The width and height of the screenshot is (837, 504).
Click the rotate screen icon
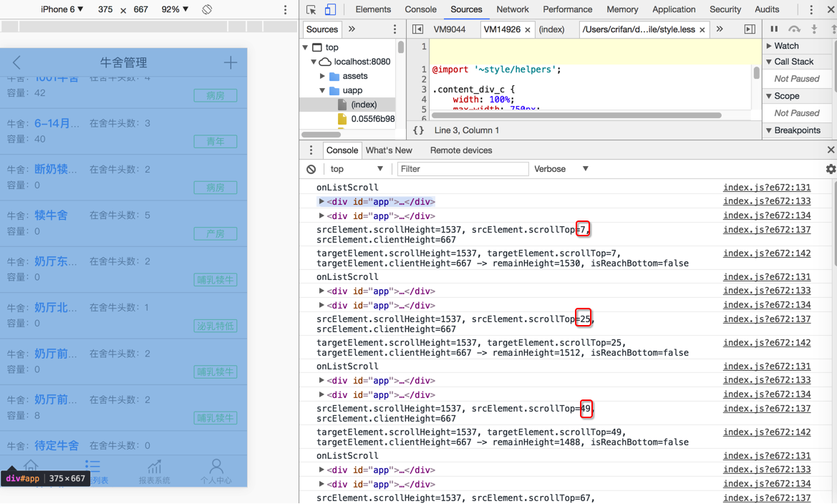coord(207,9)
